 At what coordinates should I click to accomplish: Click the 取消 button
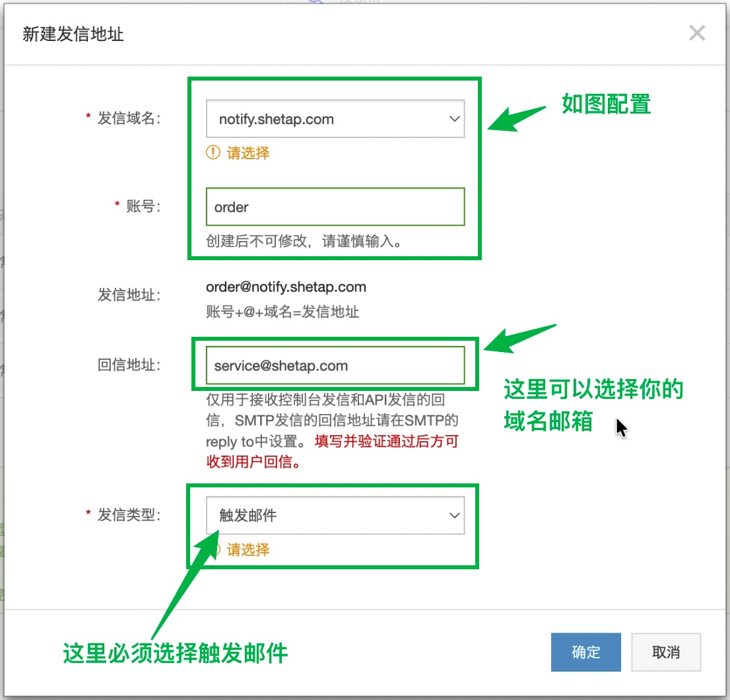coord(666,652)
